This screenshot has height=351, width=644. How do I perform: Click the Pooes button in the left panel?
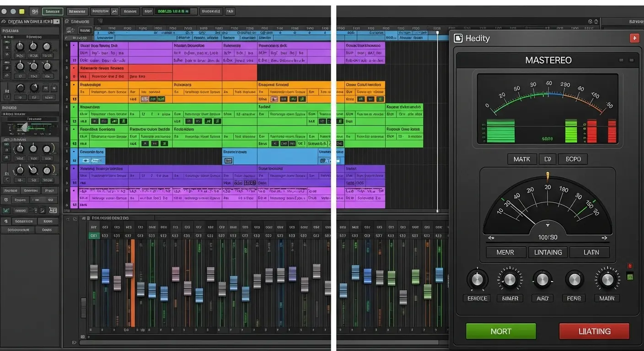20,200
